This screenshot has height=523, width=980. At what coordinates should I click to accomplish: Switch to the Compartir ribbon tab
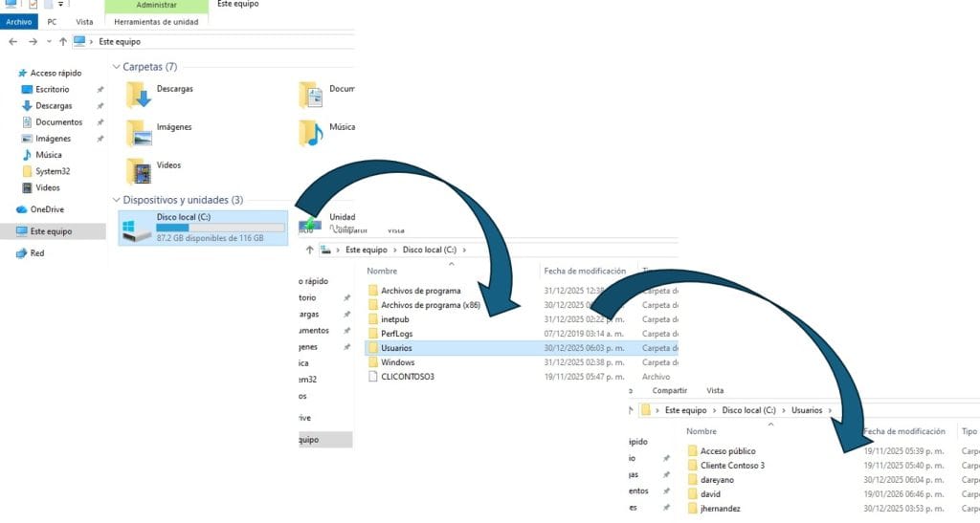669,390
